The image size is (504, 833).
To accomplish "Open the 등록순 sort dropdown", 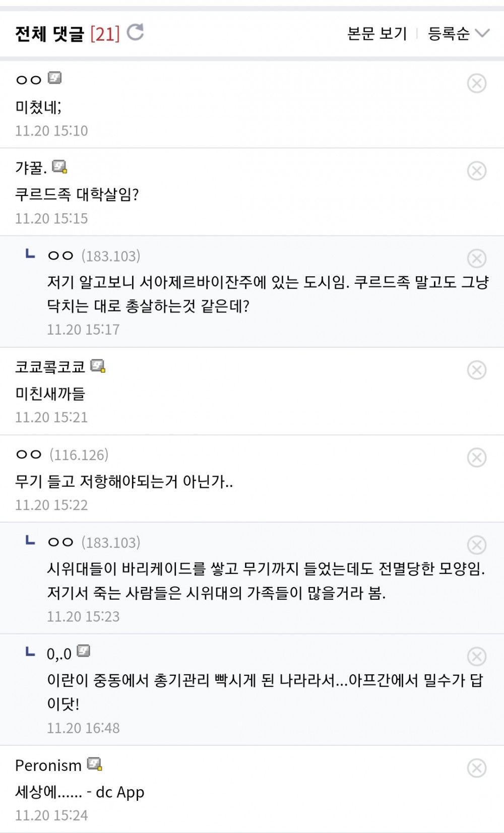I will coord(458,33).
